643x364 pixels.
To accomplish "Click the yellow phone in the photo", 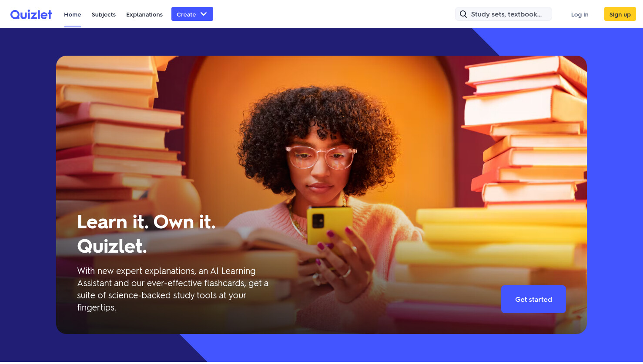I will 330,229.
